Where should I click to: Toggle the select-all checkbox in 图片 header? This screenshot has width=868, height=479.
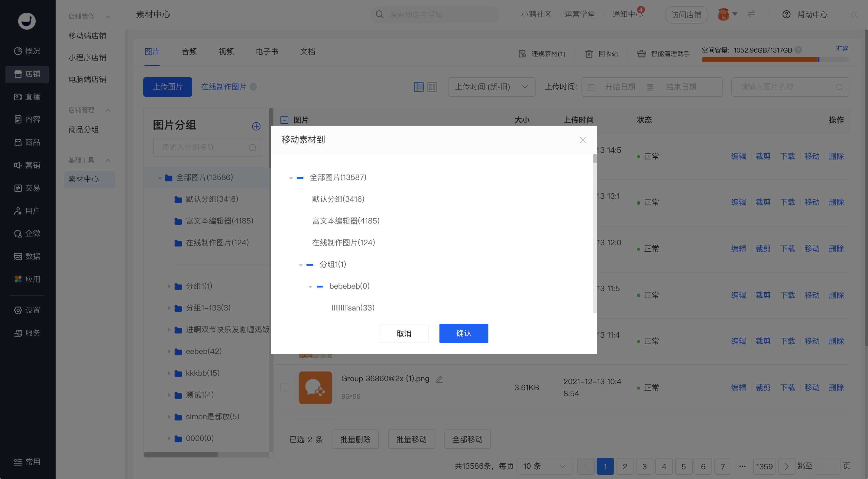[284, 120]
